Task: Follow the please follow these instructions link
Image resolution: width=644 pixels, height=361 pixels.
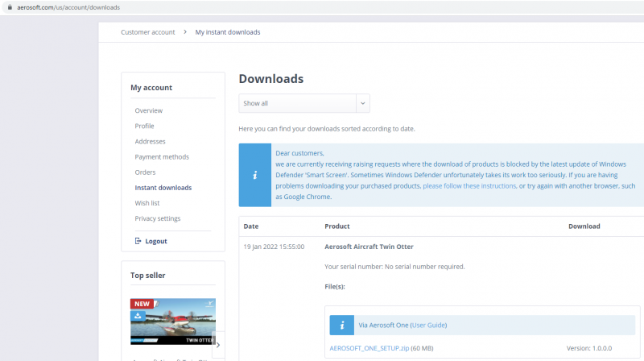Action: [469, 186]
